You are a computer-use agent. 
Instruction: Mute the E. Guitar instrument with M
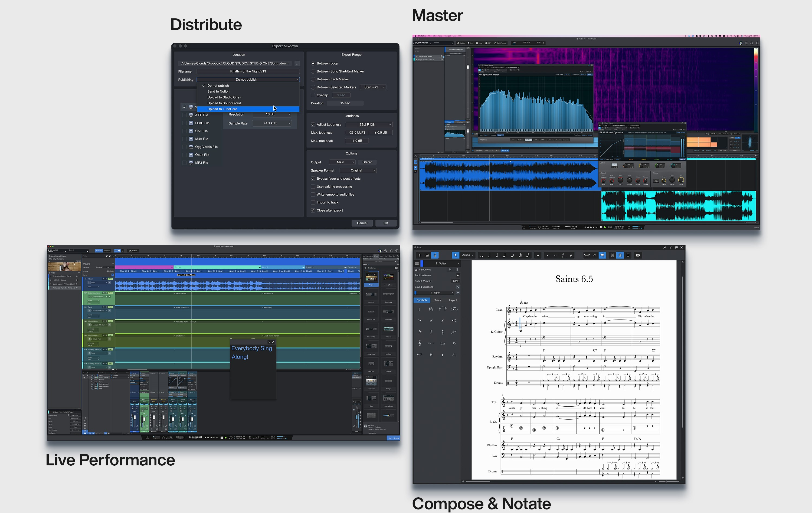tap(450, 270)
